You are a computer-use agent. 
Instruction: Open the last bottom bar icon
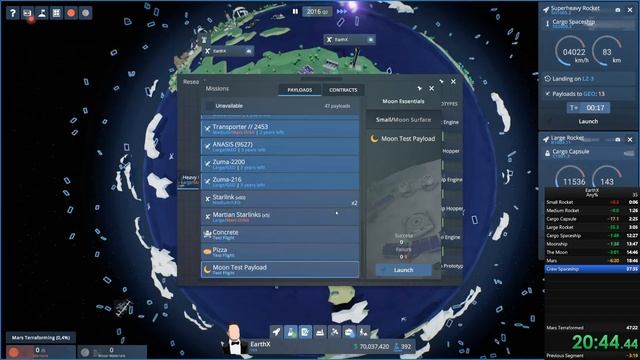point(363,332)
